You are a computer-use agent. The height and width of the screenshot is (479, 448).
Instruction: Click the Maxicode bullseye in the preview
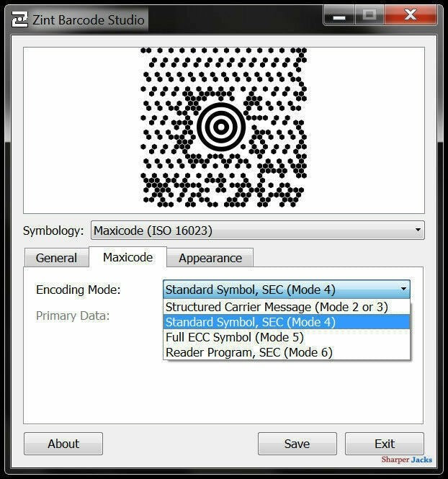tap(221, 126)
